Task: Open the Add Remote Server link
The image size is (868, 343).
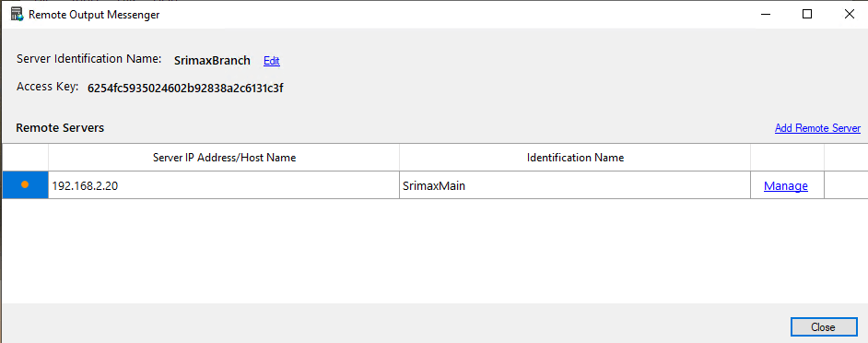Action: (x=817, y=128)
